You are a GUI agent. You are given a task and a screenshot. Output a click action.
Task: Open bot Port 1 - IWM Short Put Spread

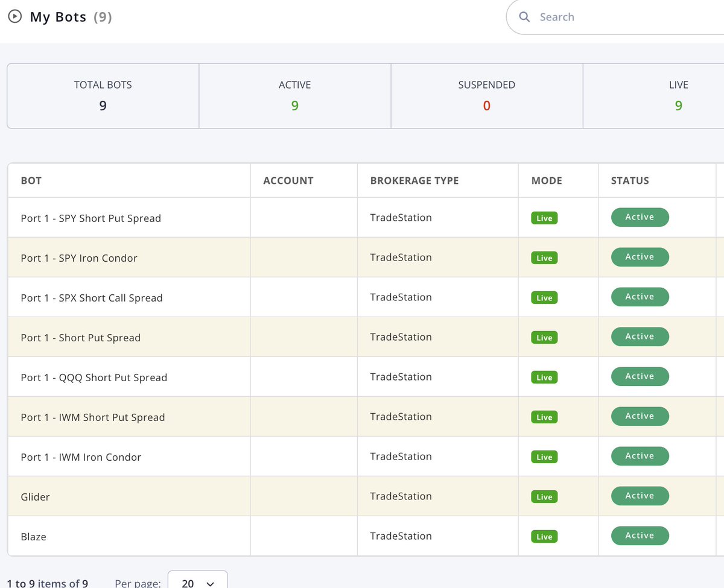tap(93, 417)
